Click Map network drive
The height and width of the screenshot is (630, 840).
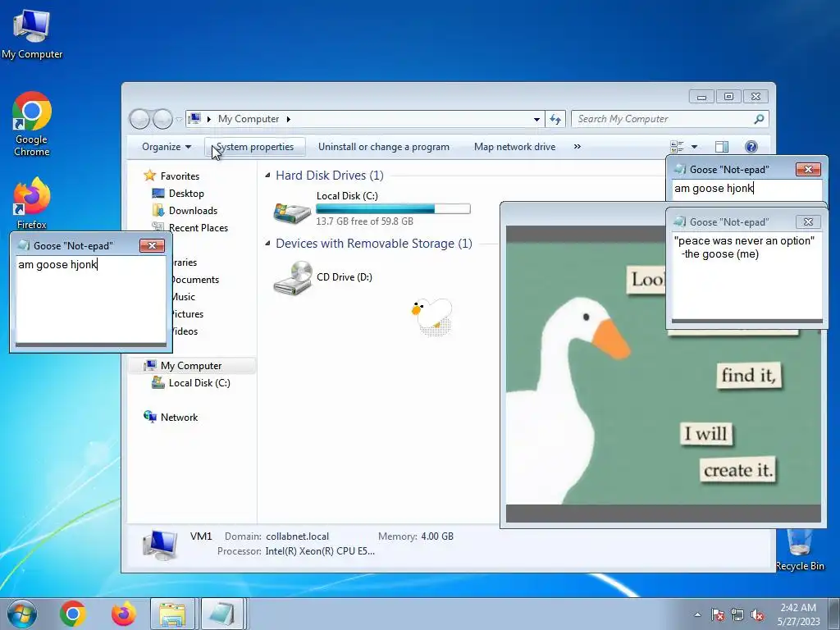[x=514, y=147]
